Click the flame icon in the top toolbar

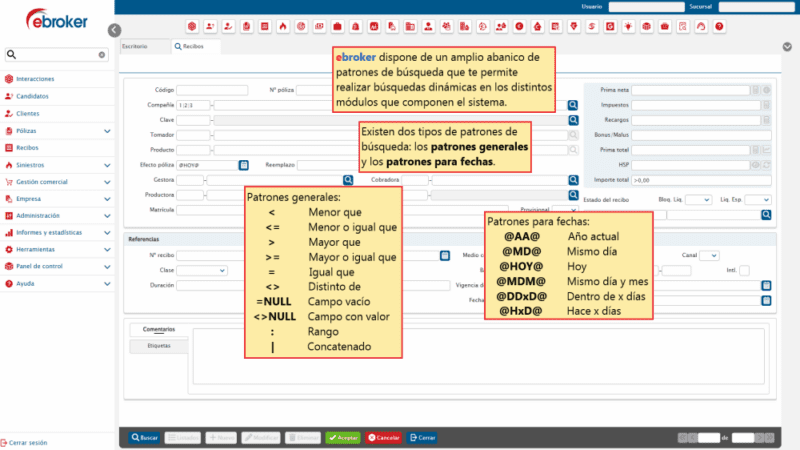283,27
